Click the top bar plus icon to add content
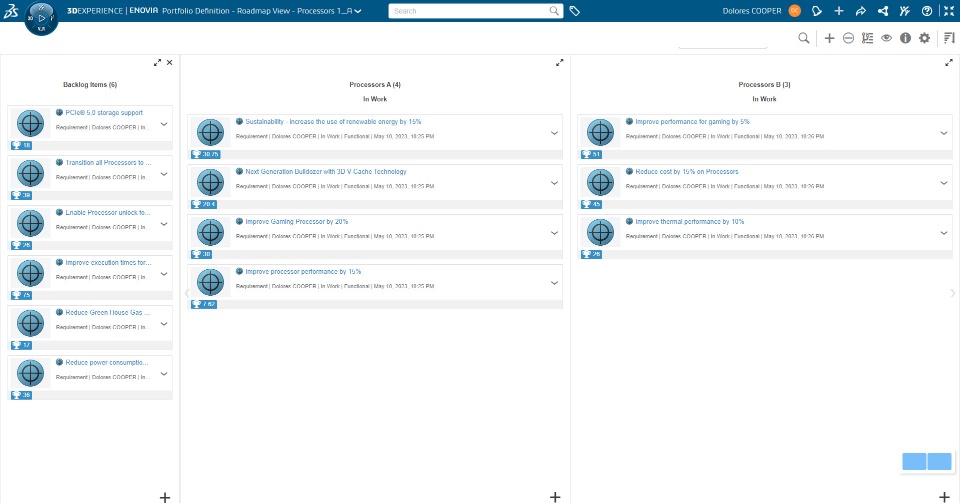 coord(839,11)
